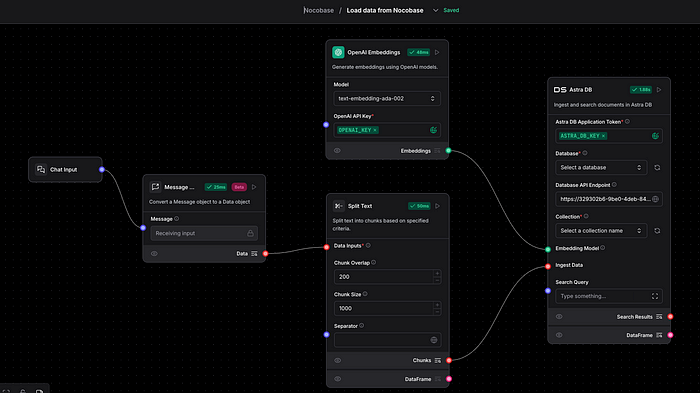
Task: Click the Astra DB logo icon
Action: tap(560, 90)
